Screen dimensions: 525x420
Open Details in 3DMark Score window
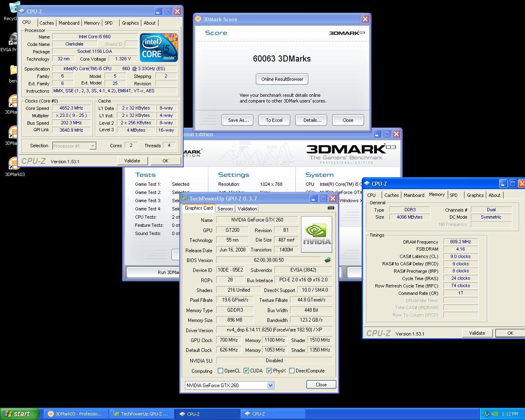click(x=311, y=120)
